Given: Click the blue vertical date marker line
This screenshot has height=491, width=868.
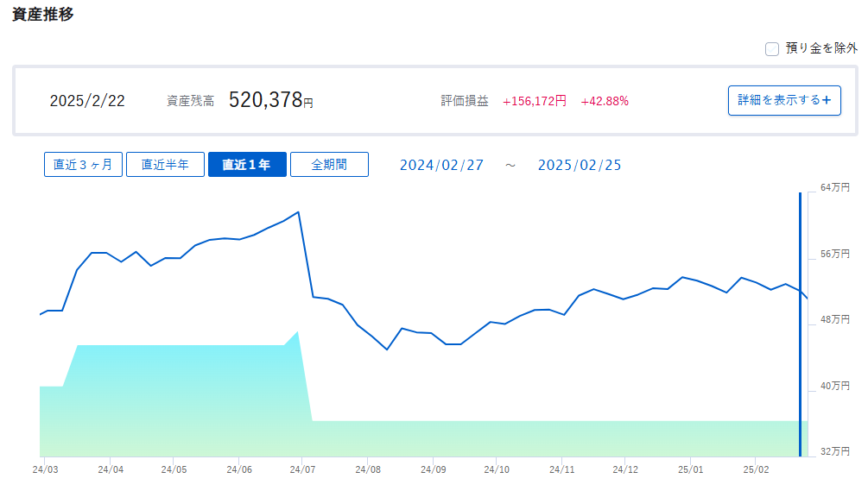Looking at the screenshot, I should [800, 324].
